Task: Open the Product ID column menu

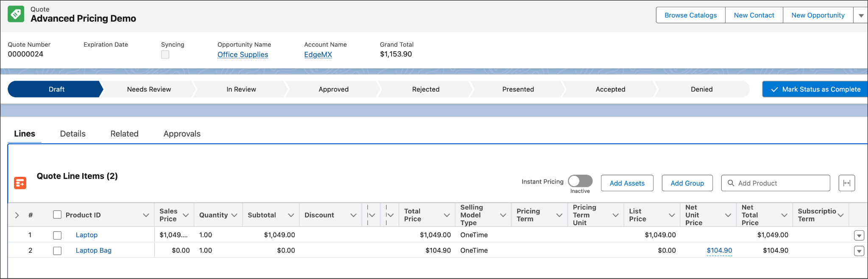Action: point(146,215)
